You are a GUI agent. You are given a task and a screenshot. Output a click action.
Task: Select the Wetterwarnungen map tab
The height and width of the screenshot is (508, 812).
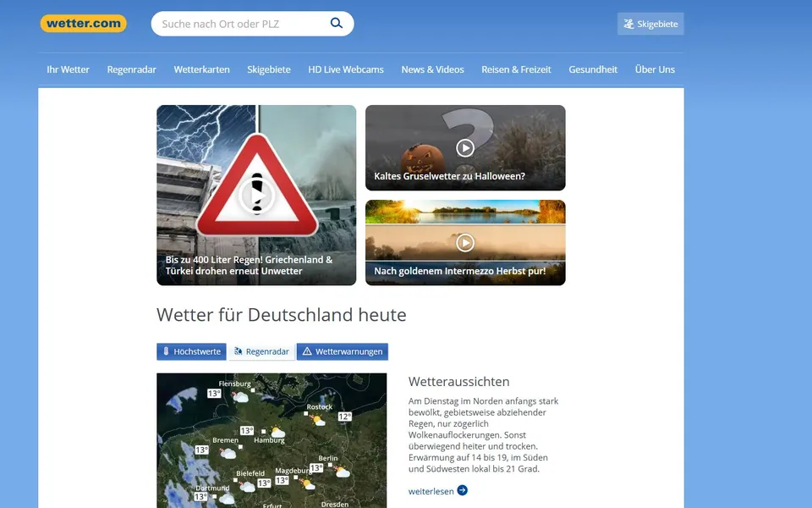click(343, 351)
